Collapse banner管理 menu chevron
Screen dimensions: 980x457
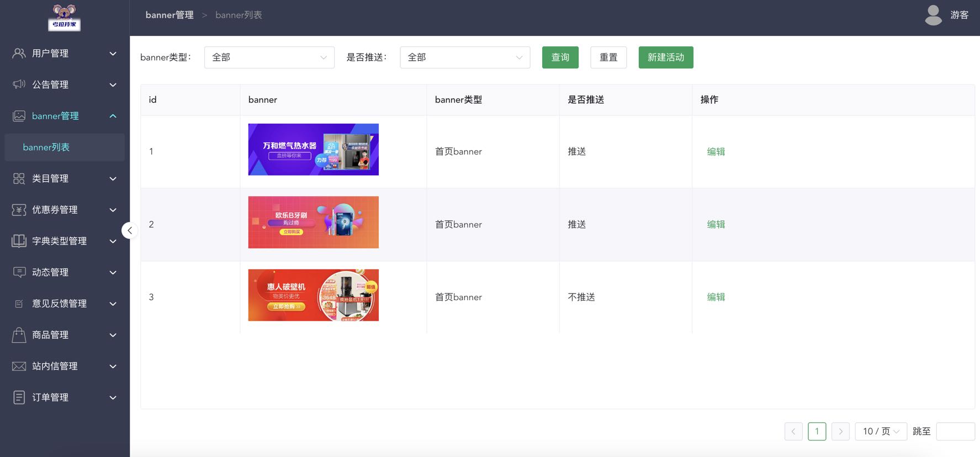click(x=113, y=116)
